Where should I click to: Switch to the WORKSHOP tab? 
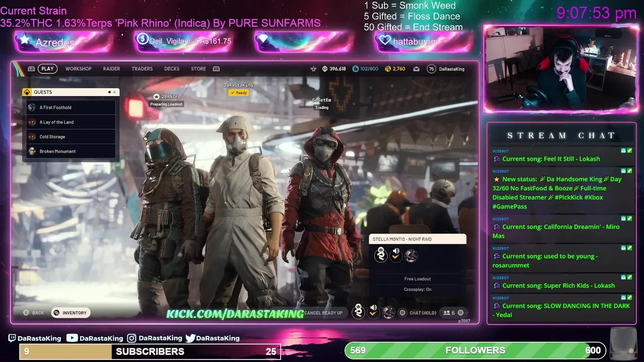[78, 69]
